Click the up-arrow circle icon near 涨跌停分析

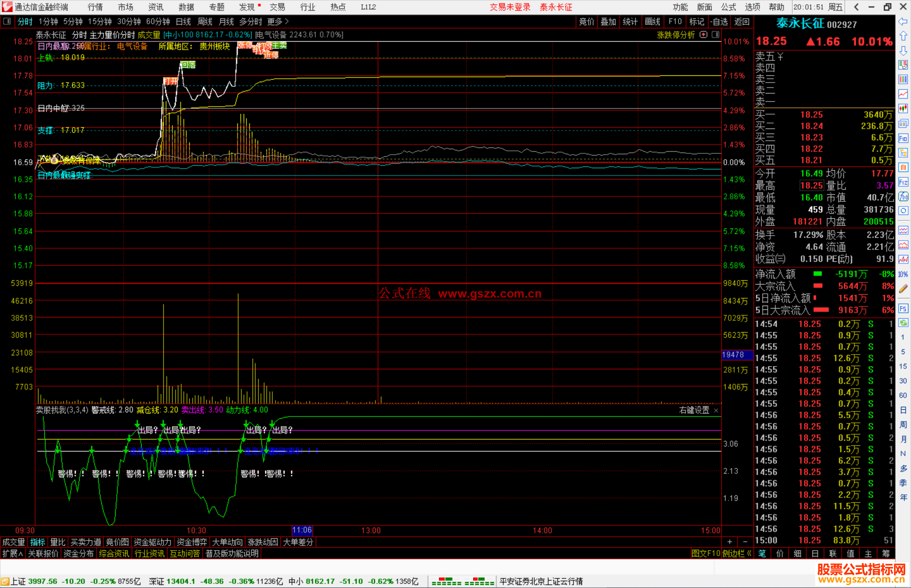pyautogui.click(x=703, y=35)
